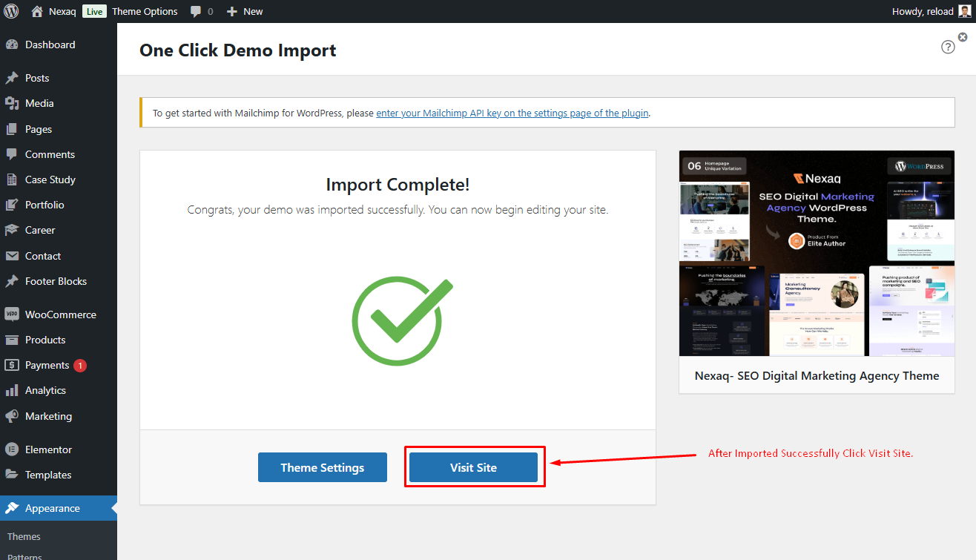Open the help question mark icon
Viewport: 976px width, 560px height.
pyautogui.click(x=948, y=47)
